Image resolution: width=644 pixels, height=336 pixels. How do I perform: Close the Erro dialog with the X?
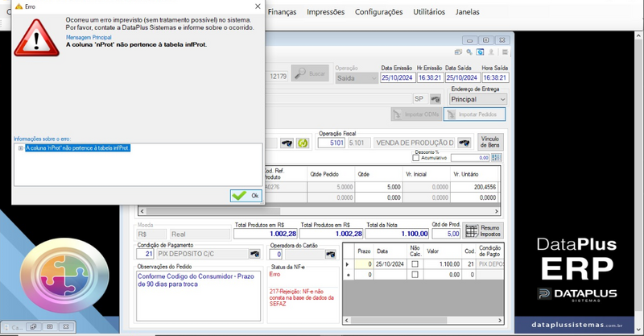[258, 6]
